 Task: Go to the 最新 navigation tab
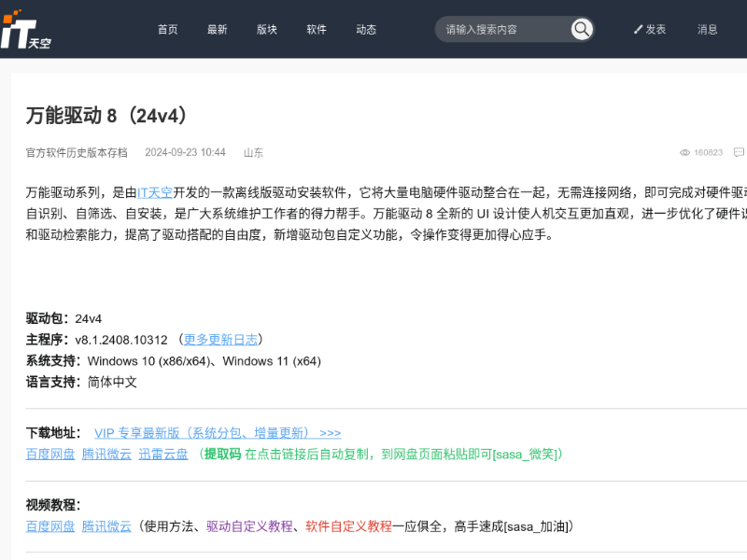pyautogui.click(x=218, y=29)
